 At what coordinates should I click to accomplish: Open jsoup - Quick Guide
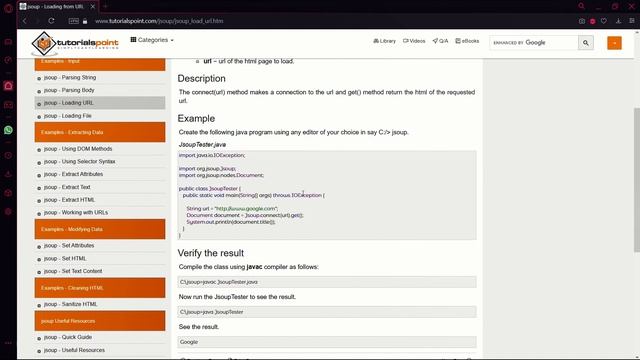pyautogui.click(x=68, y=337)
